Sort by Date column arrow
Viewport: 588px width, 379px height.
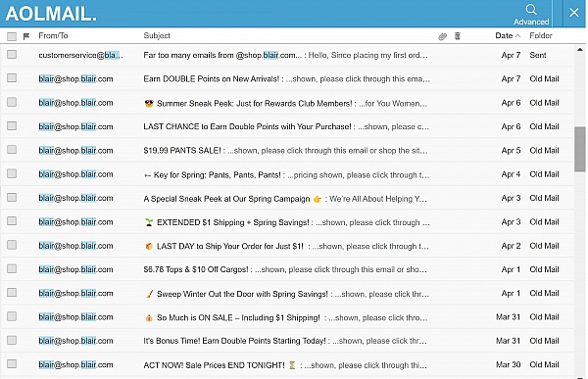tap(517, 36)
